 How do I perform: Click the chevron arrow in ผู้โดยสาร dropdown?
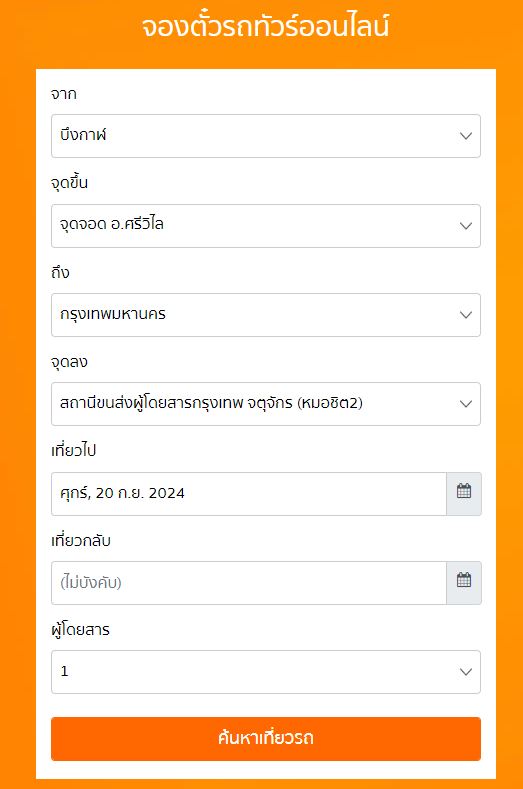point(466,672)
